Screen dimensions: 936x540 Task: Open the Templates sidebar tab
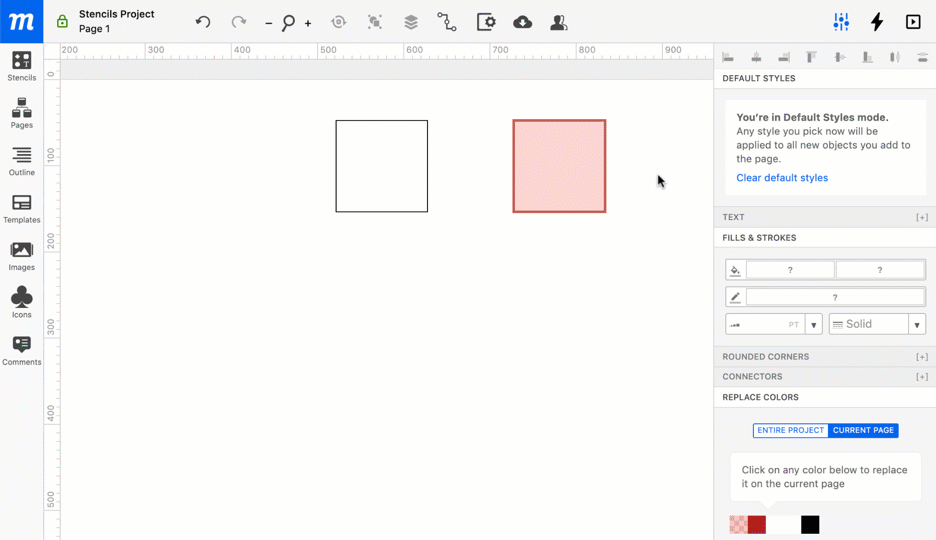22,208
